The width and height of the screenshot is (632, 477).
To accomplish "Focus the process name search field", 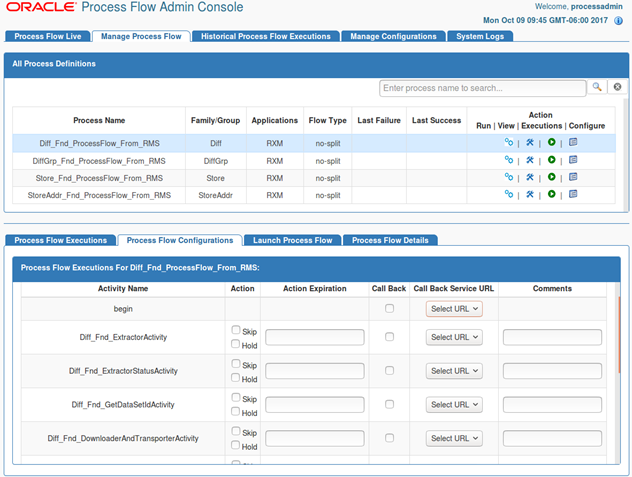I will pos(482,88).
